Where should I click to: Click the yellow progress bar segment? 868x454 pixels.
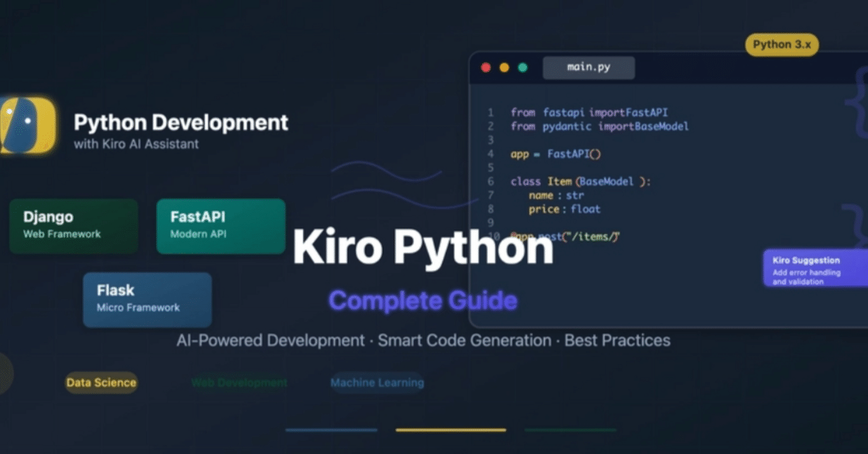pyautogui.click(x=450, y=430)
